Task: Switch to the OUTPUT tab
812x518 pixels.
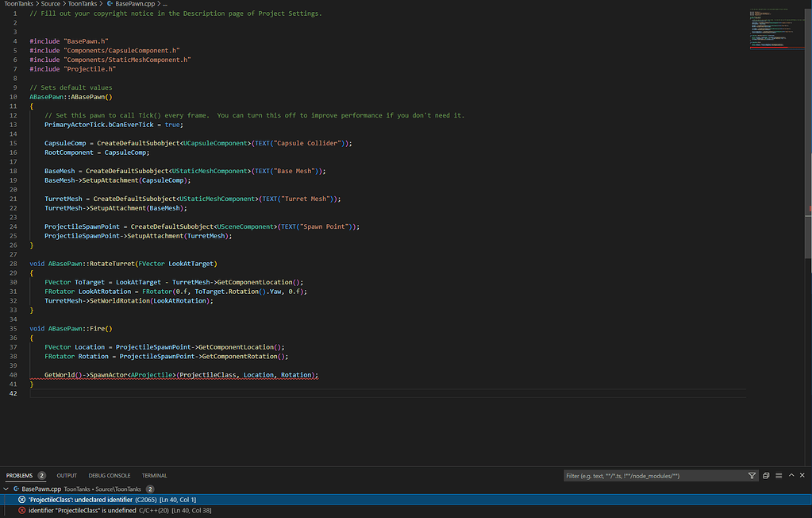Action: click(x=67, y=476)
